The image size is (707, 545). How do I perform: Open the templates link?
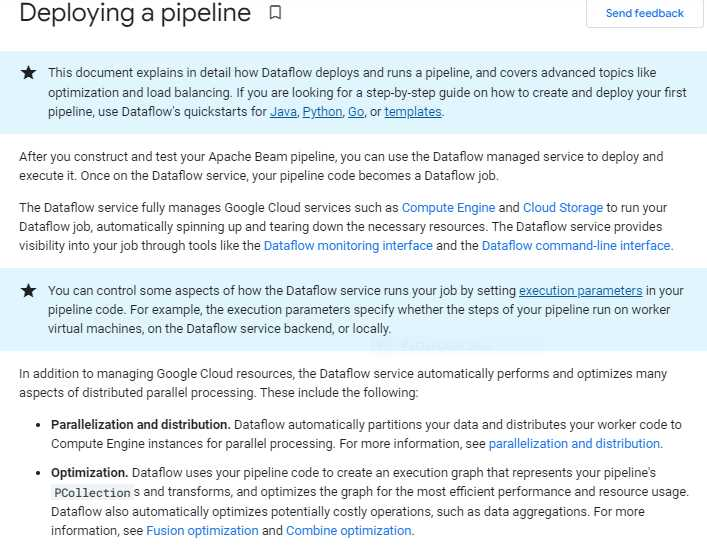pyautogui.click(x=412, y=112)
